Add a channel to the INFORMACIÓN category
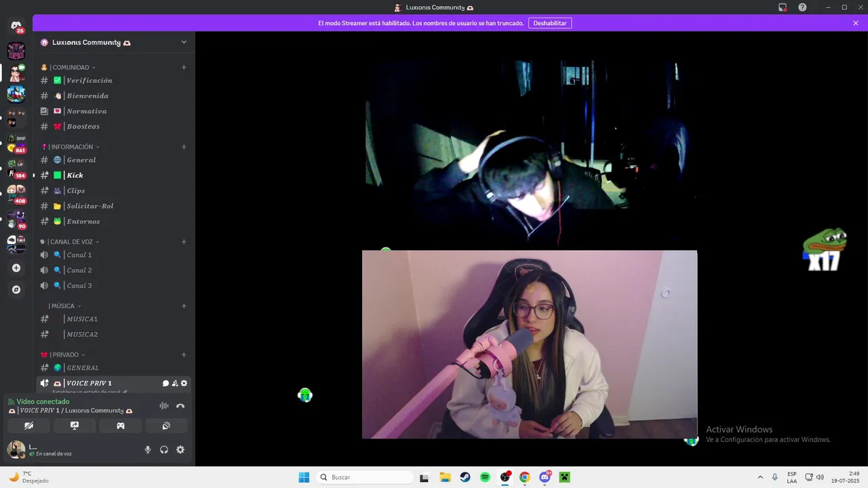Image resolution: width=868 pixels, height=488 pixels. coord(184,146)
